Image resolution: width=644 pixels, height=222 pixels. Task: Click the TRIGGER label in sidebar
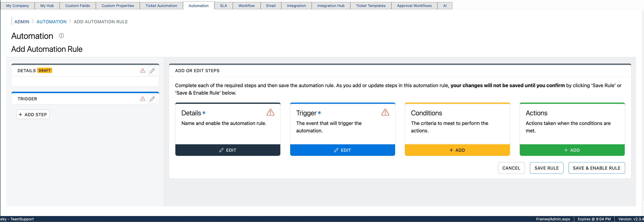pyautogui.click(x=27, y=99)
